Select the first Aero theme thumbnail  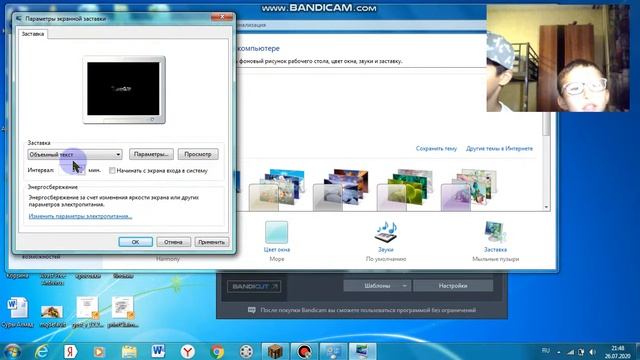[276, 189]
